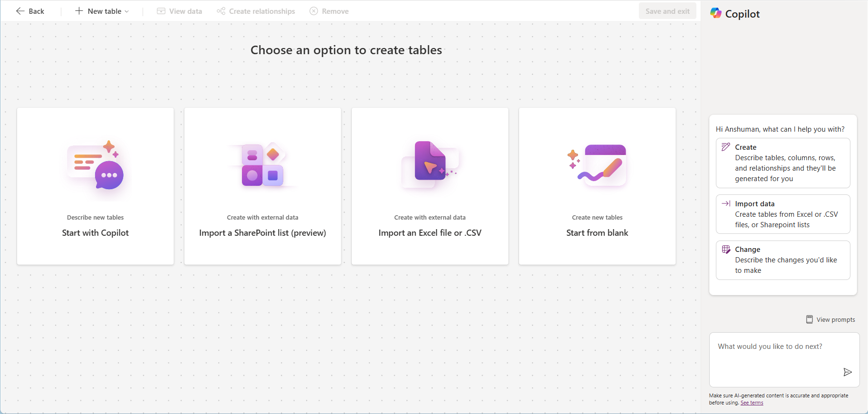Open View prompts
This screenshot has width=868, height=414.
tap(830, 319)
